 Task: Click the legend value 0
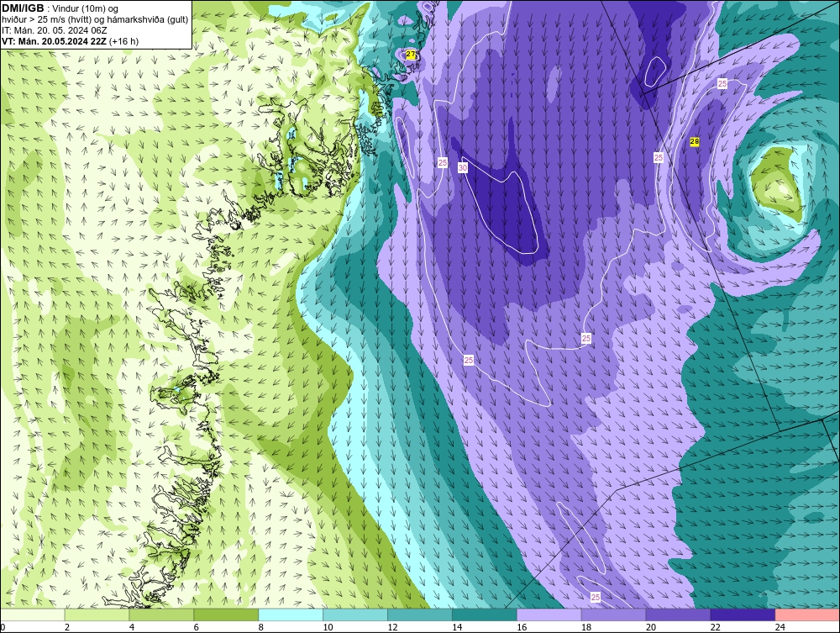click(3, 627)
